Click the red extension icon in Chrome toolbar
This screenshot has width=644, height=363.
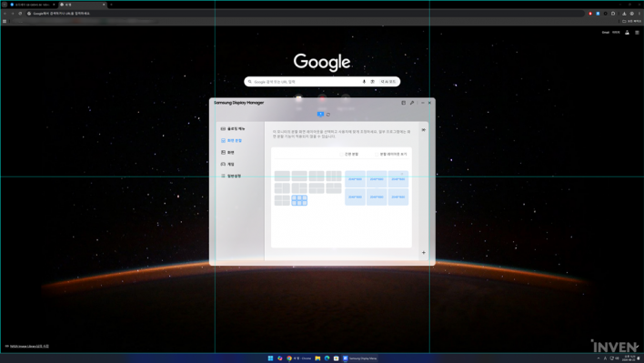point(590,14)
